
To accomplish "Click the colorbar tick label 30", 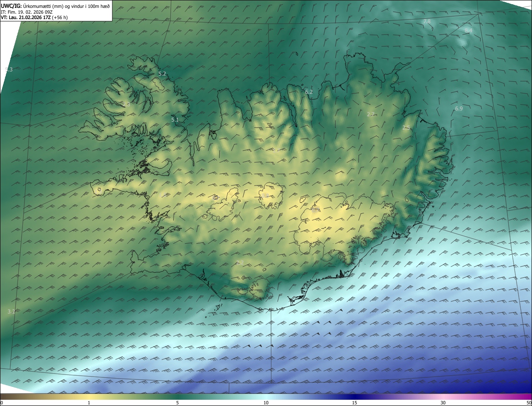I will [x=443, y=403].
